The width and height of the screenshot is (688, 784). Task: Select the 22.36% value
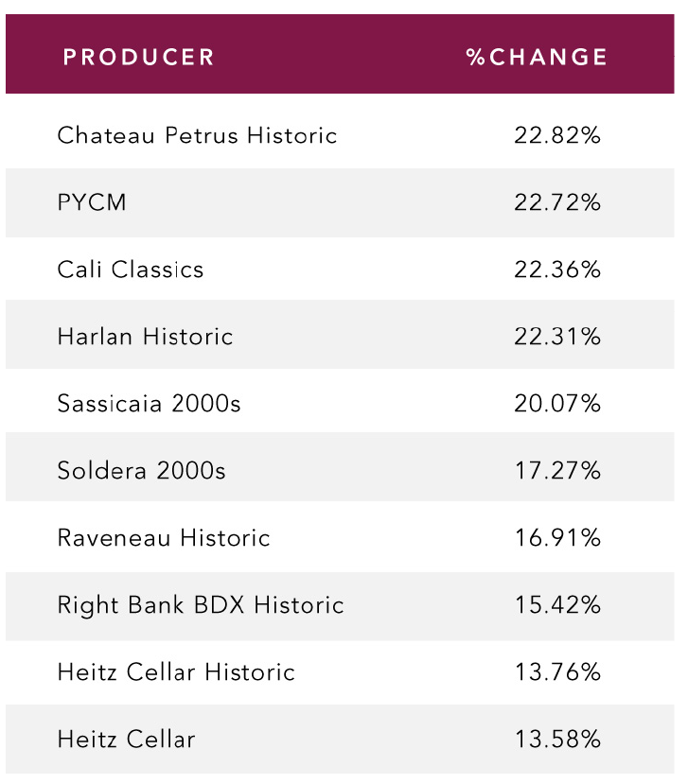pos(557,270)
